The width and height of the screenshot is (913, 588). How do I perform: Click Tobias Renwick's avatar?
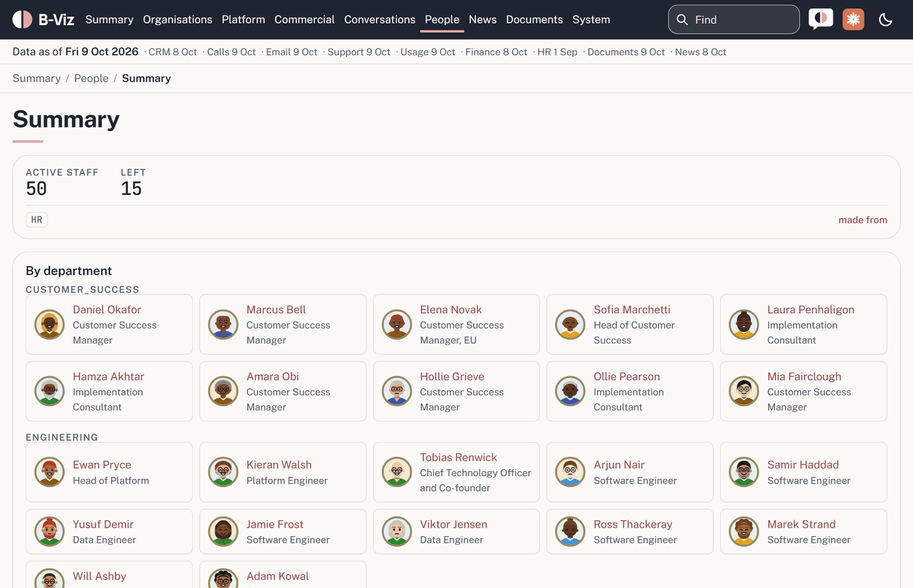pos(397,472)
